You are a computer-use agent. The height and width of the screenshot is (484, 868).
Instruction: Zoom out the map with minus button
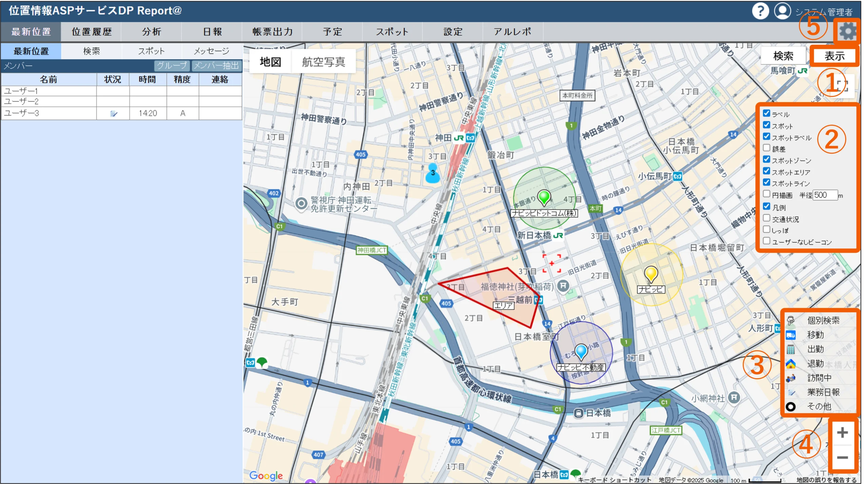point(842,457)
